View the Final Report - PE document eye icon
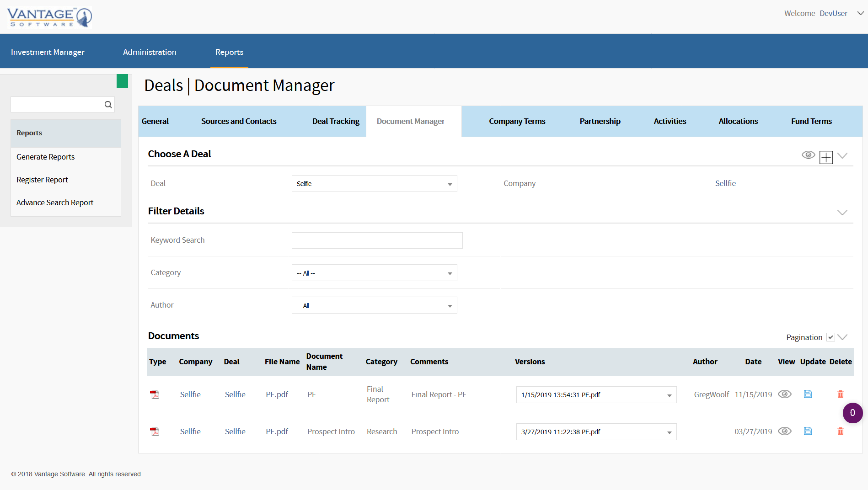The image size is (868, 490). 785,394
